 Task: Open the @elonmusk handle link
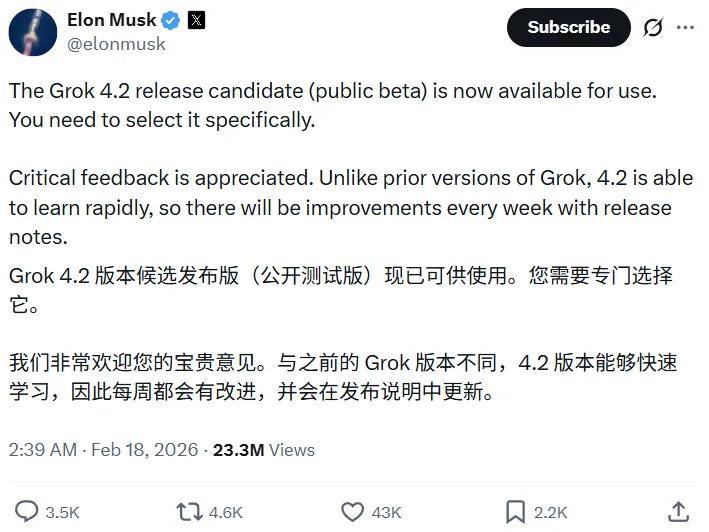(116, 44)
